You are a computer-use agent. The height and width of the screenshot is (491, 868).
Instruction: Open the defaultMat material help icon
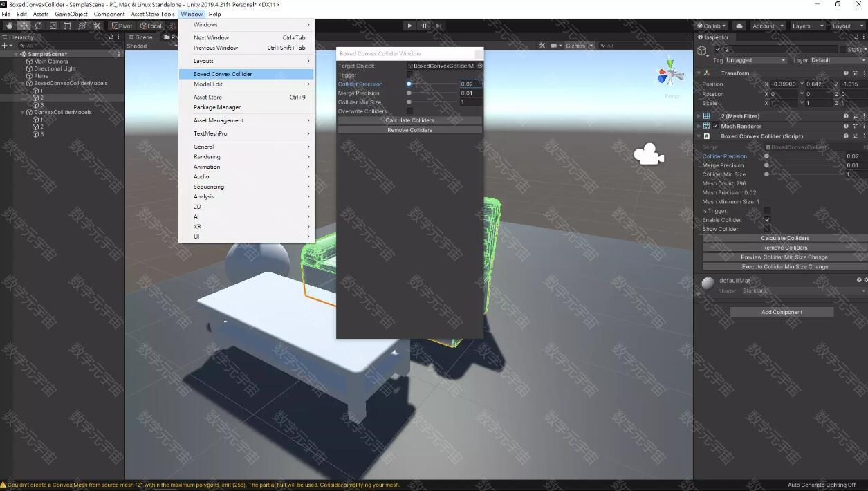click(859, 280)
